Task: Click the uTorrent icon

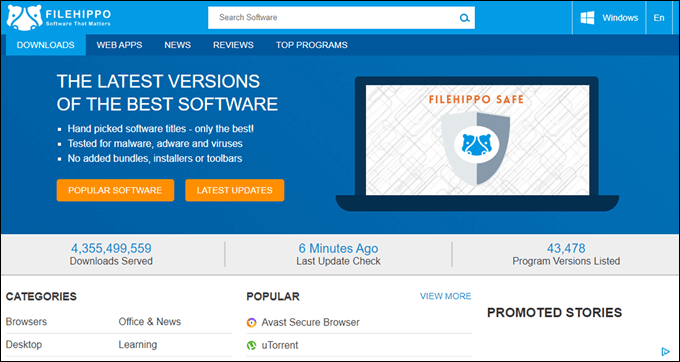Action: [252, 346]
